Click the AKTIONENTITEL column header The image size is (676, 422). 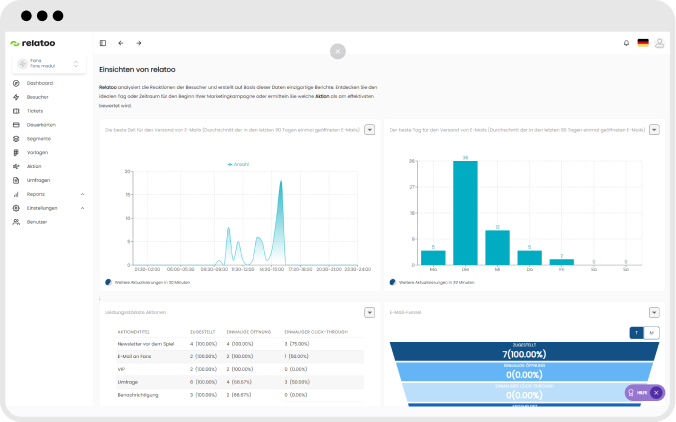tap(134, 332)
